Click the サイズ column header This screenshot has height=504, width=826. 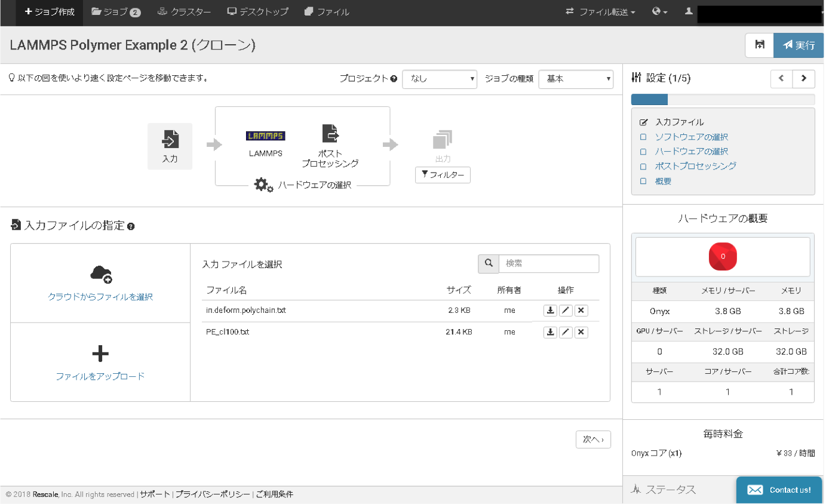pyautogui.click(x=459, y=290)
